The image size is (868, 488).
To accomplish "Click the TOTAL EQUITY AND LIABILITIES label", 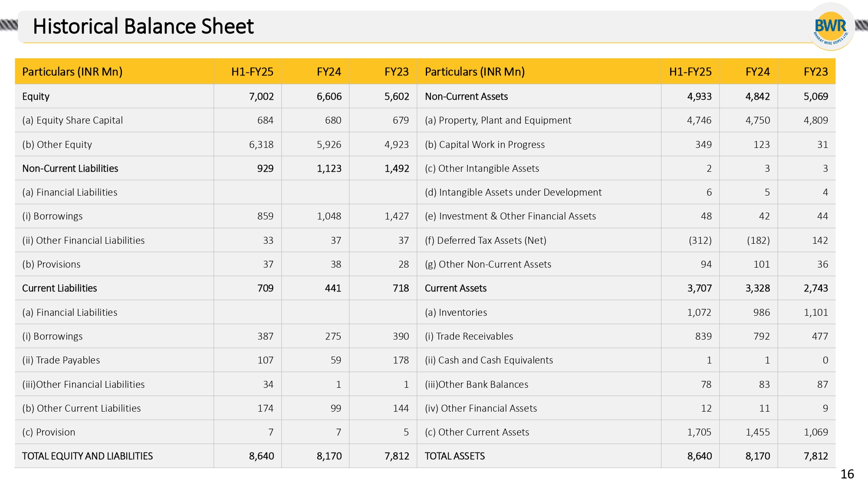I will point(87,456).
